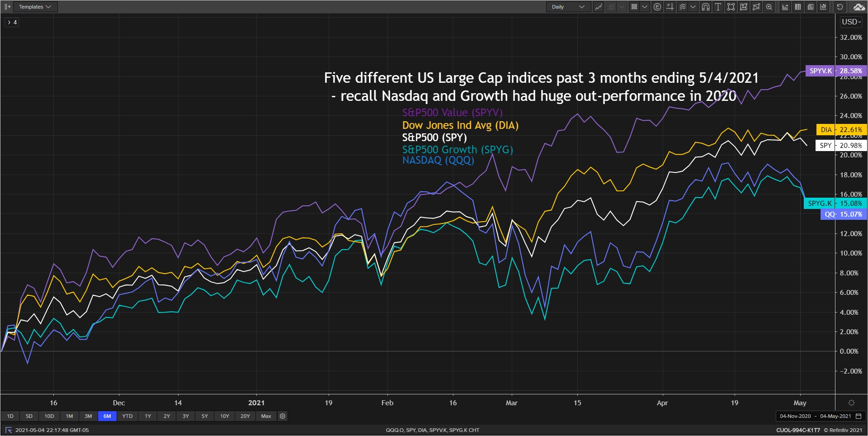The width and height of the screenshot is (868, 436).
Task: Open the USD currency dropdown
Action: click(851, 22)
